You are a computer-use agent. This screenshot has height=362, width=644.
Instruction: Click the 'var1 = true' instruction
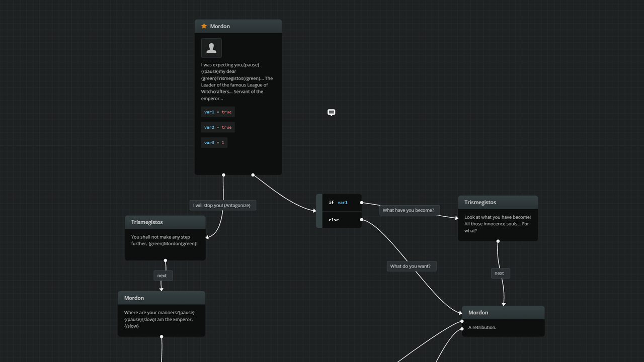click(x=218, y=112)
